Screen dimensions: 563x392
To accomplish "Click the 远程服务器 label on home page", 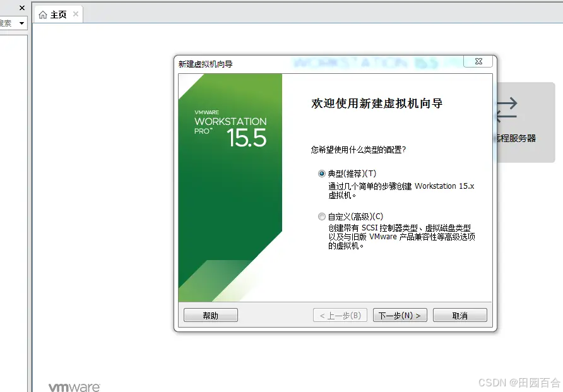I will click(516, 138).
